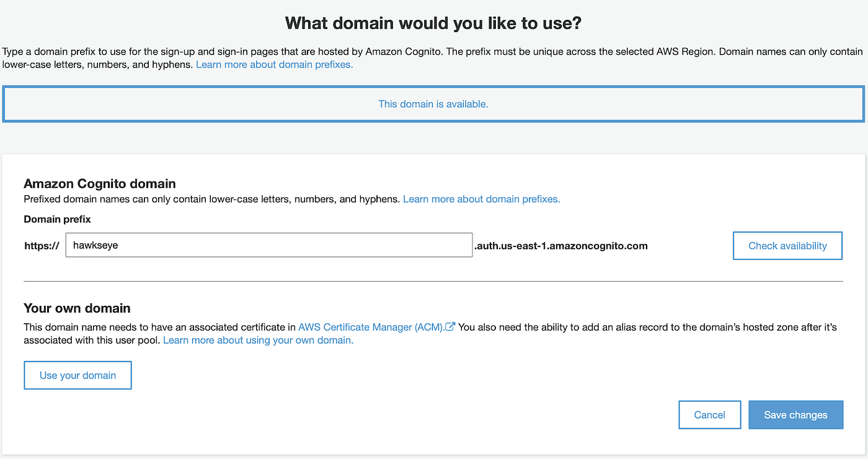This screenshot has height=459, width=868.
Task: Select the hawkseye text inside the prefix field
Action: tap(96, 245)
